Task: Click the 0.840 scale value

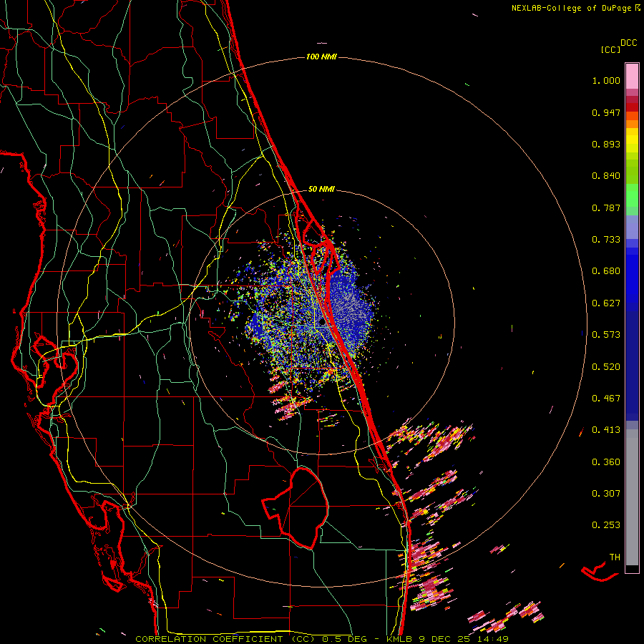Action: (606, 176)
